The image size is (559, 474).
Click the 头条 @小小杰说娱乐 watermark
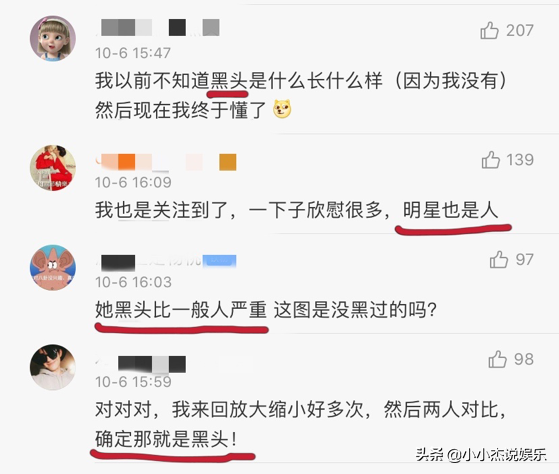coord(481,455)
